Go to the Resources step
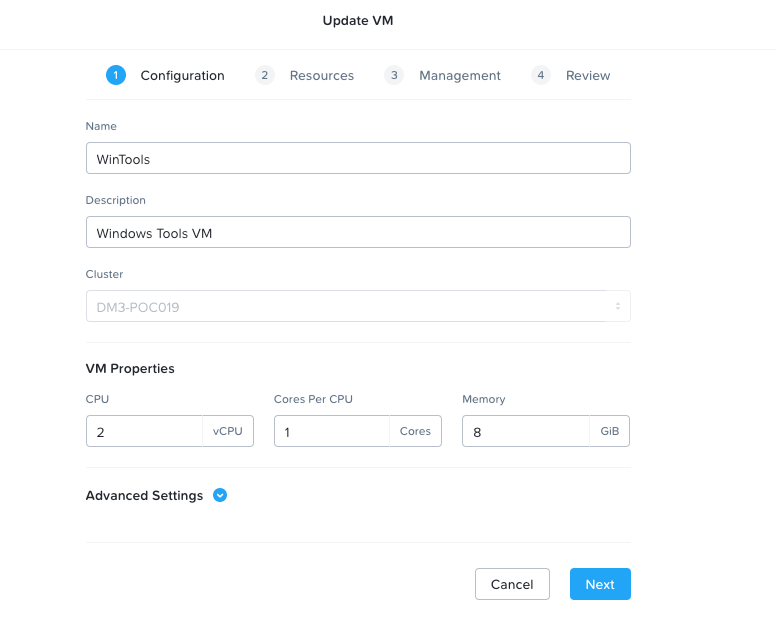The width and height of the screenshot is (776, 631). point(321,75)
